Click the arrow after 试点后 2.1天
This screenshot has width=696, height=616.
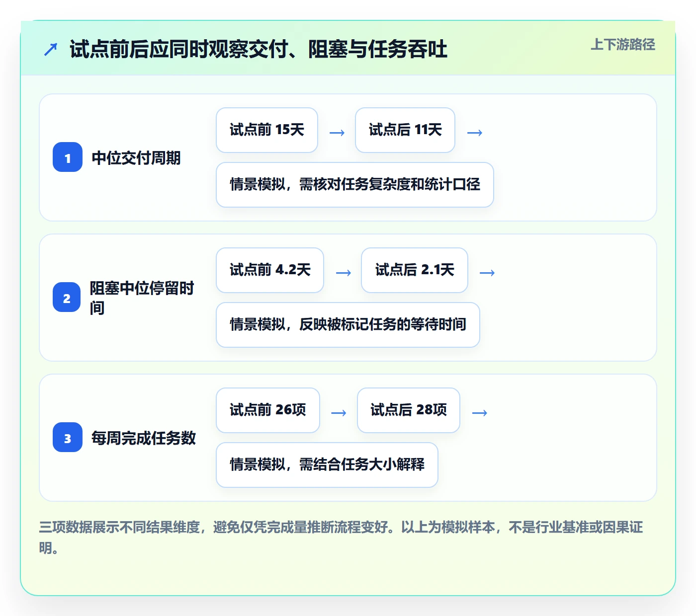(487, 273)
